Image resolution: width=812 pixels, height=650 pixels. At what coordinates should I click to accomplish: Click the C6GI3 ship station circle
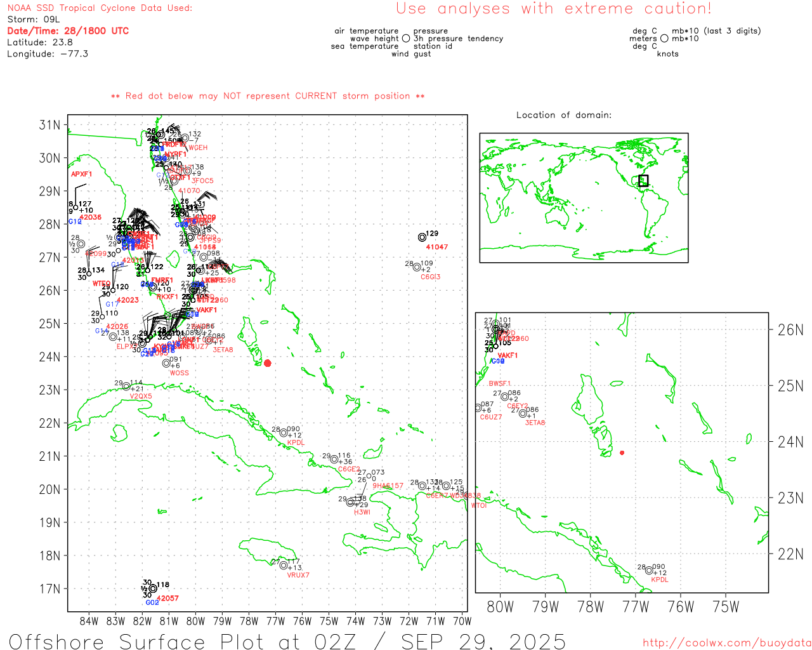pyautogui.click(x=417, y=267)
